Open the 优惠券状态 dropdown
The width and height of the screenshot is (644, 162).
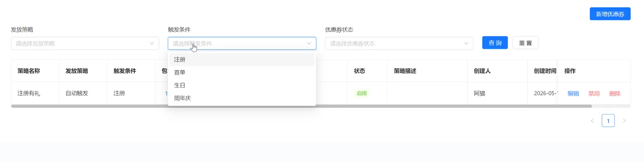[399, 44]
